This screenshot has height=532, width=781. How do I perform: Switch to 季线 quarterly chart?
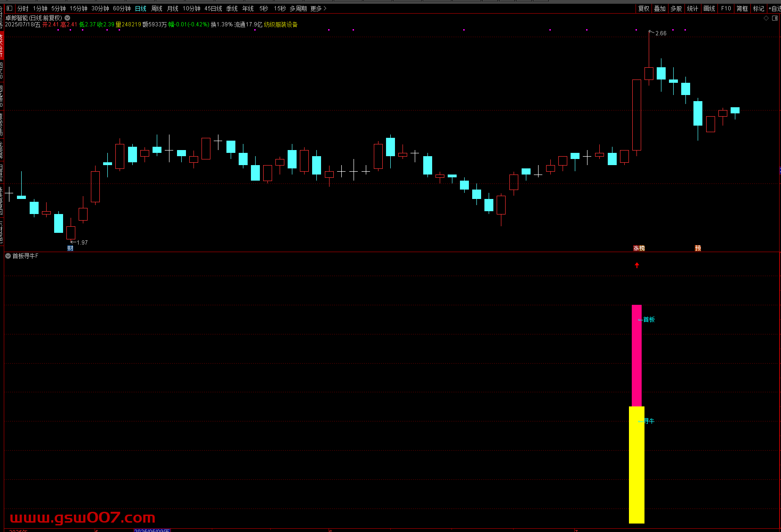pyautogui.click(x=232, y=8)
